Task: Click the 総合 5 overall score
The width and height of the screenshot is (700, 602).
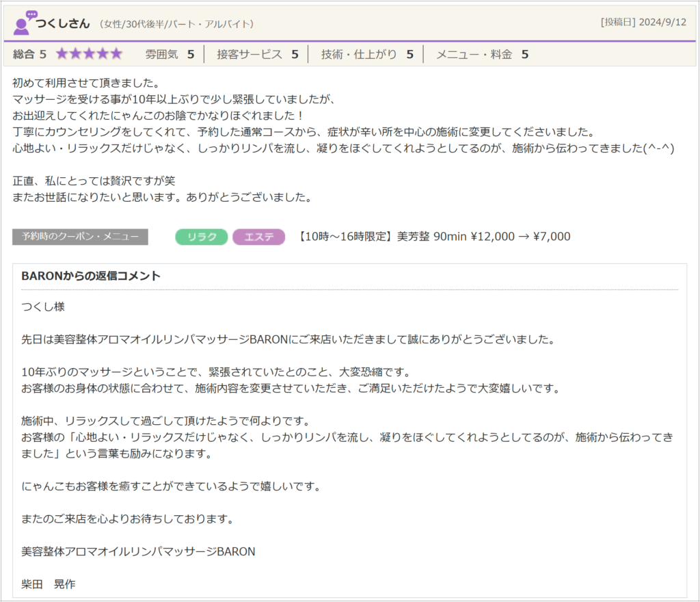Action: click(30, 54)
